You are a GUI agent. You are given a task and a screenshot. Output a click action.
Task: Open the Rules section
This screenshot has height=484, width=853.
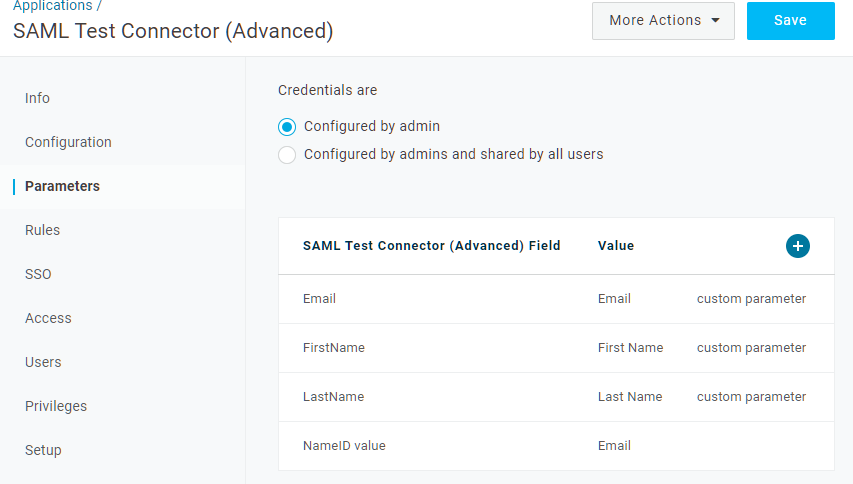[x=42, y=230]
